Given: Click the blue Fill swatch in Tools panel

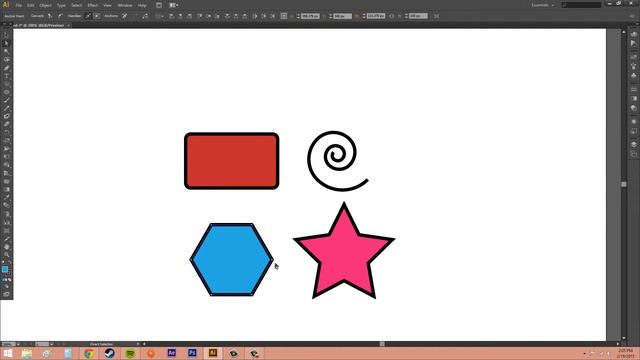Looking at the screenshot, I should pyautogui.click(x=5, y=269).
